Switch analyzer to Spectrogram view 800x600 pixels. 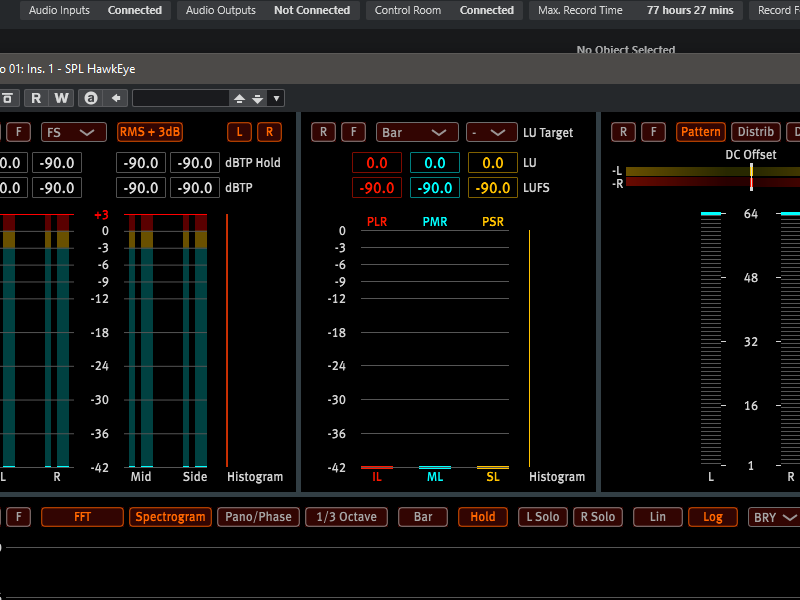point(170,517)
